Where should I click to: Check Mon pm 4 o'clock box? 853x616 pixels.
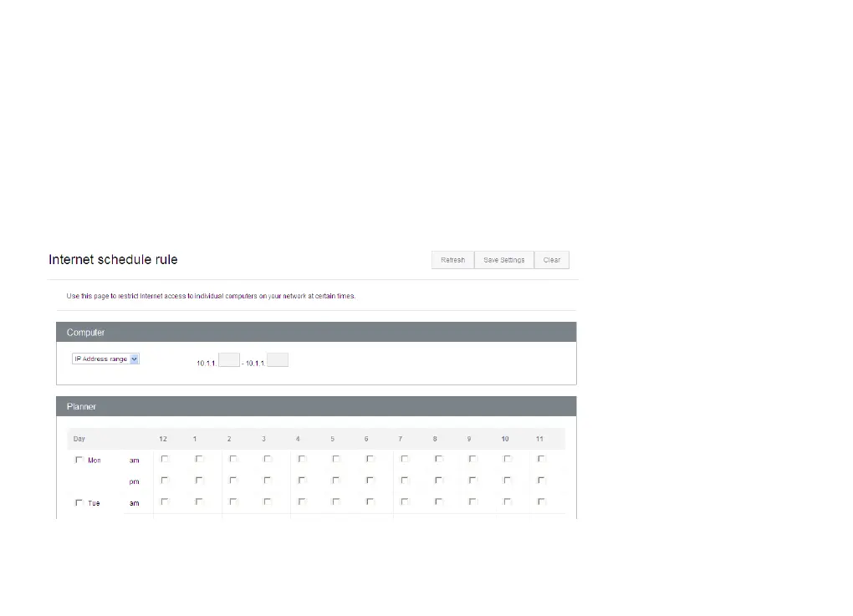click(302, 481)
